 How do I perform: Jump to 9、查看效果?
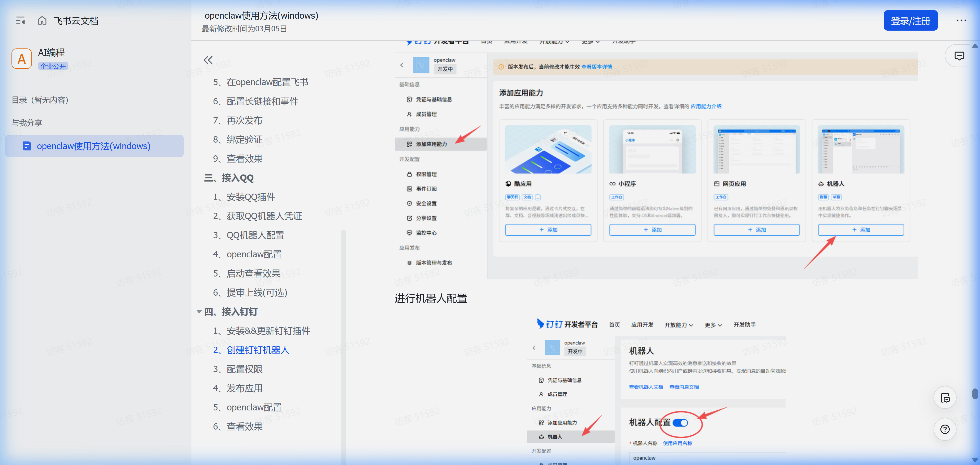click(x=238, y=159)
